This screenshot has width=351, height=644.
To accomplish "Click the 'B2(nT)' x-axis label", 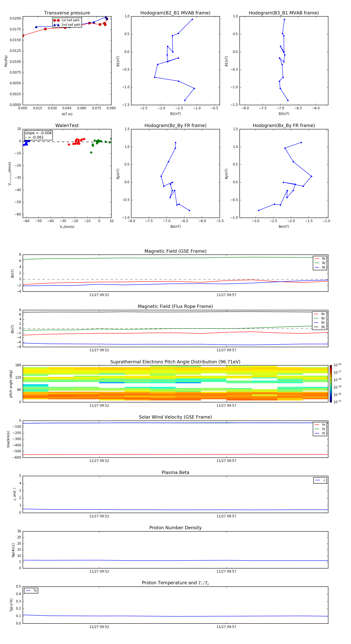I will pyautogui.click(x=175, y=114).
